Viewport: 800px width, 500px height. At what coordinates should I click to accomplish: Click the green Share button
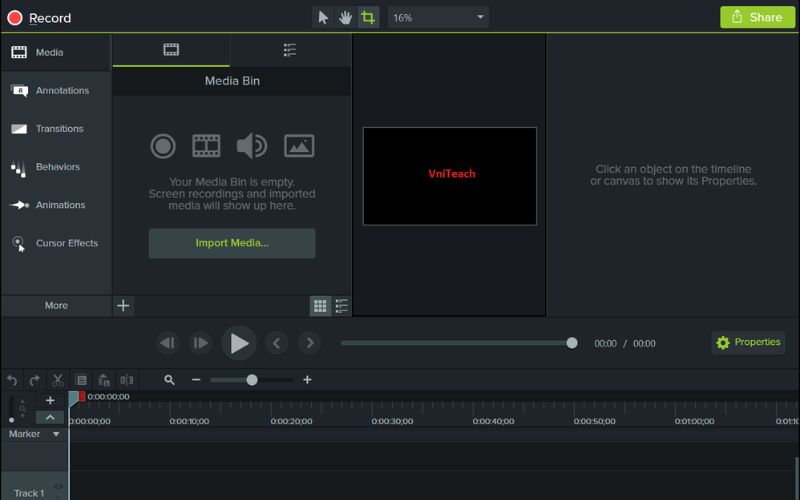click(x=757, y=17)
